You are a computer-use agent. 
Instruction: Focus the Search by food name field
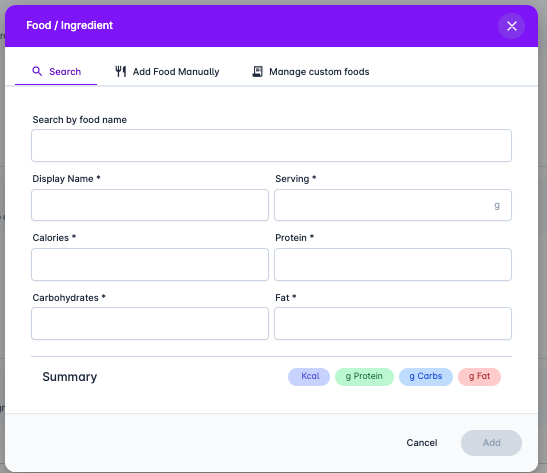tap(271, 145)
